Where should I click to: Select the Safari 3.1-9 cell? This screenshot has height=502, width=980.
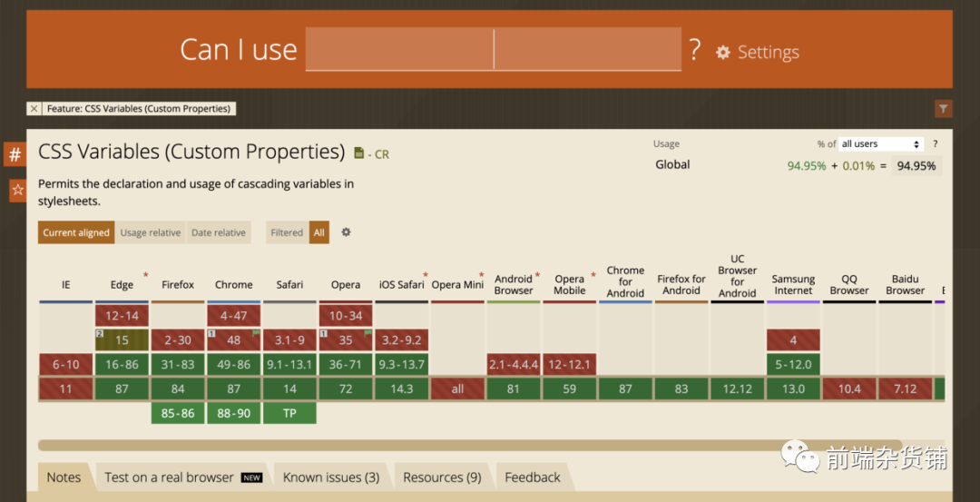click(290, 340)
